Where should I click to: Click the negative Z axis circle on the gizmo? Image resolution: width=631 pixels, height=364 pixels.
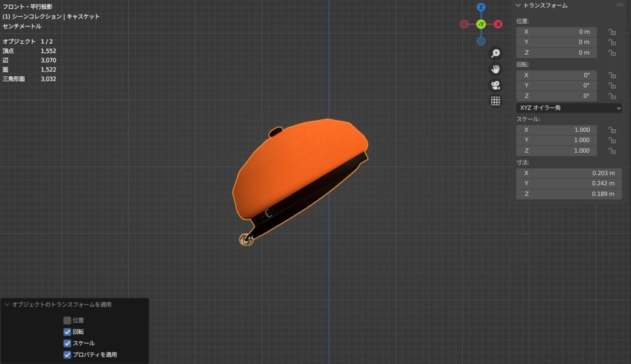481,41
